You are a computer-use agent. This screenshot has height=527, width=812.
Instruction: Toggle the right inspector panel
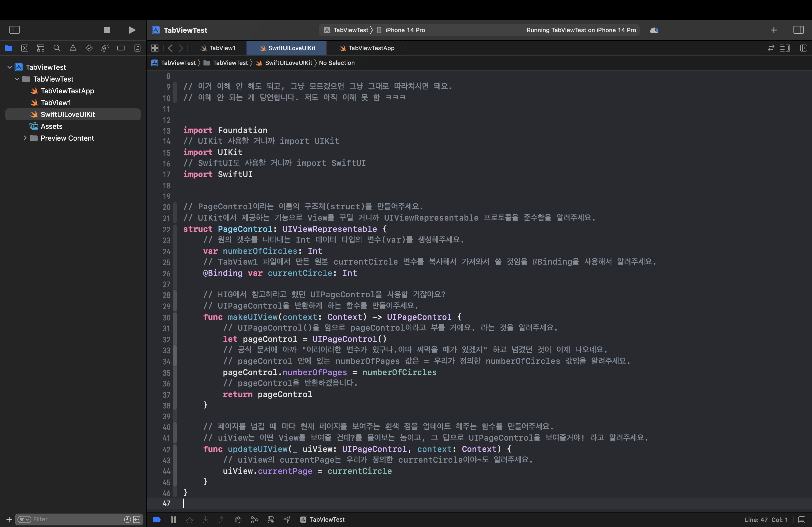click(x=798, y=30)
